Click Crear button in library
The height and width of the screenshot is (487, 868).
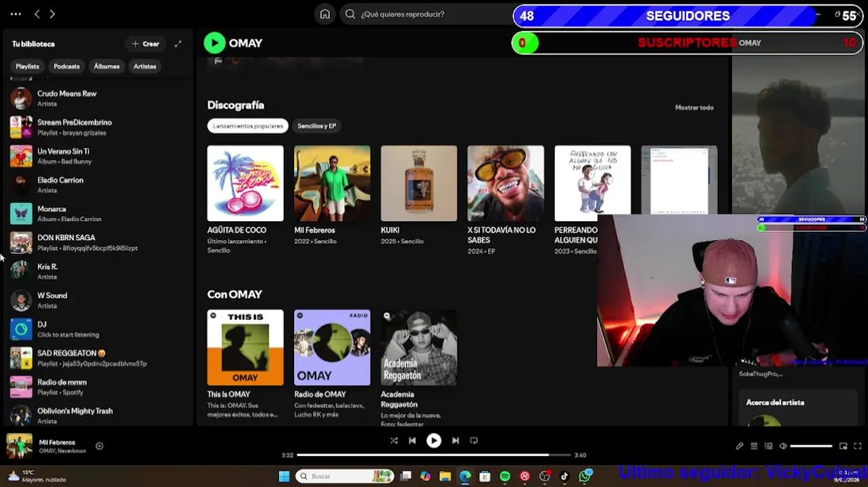tap(145, 44)
